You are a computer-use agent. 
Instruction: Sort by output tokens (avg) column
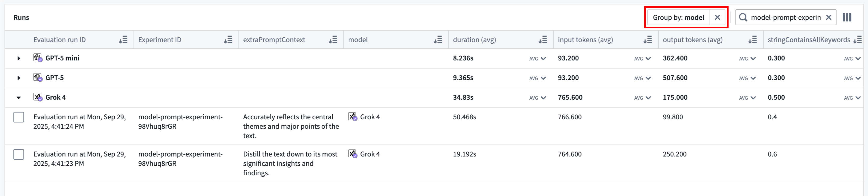click(752, 40)
